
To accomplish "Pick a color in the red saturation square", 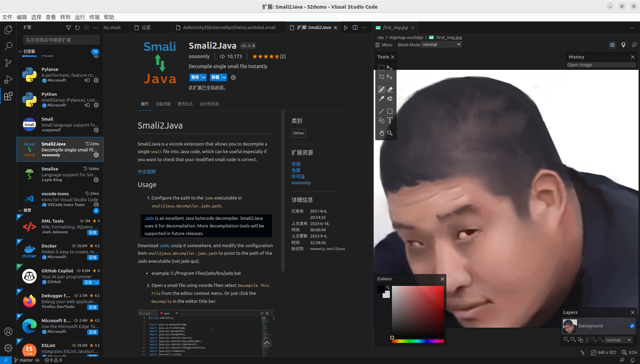I will pyautogui.click(x=418, y=311).
